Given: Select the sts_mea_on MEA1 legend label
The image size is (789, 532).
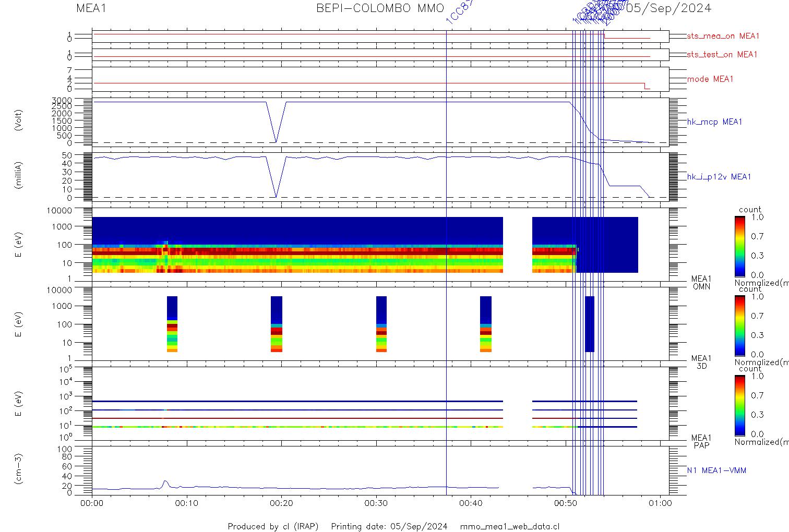Looking at the screenshot, I should 723,36.
